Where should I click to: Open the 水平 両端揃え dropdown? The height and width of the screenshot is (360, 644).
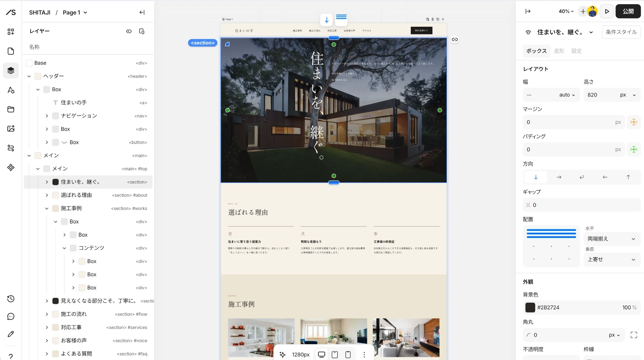click(x=612, y=239)
